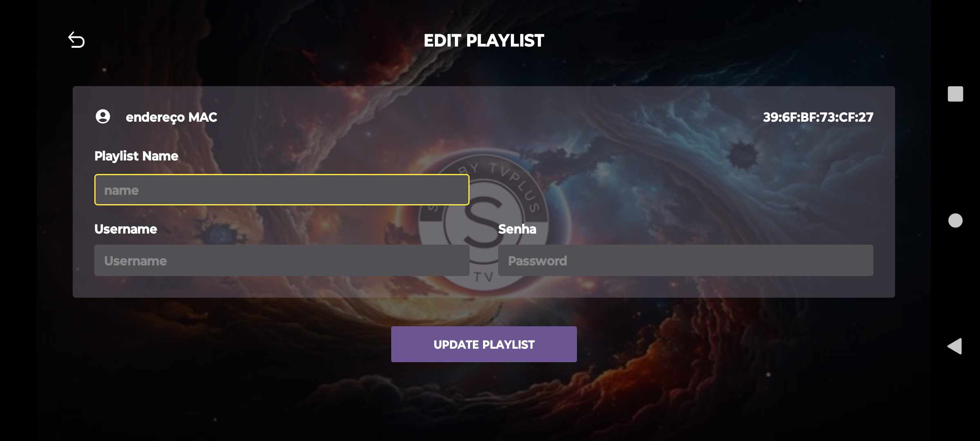Tap the Android home circle button
The width and height of the screenshot is (980, 441).
955,220
